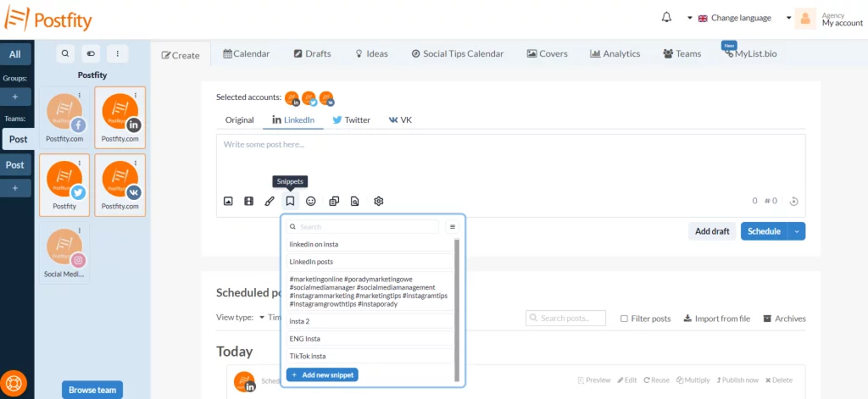Click the account search magnifier icon
Screen dimensions: 868x399
[x=65, y=53]
